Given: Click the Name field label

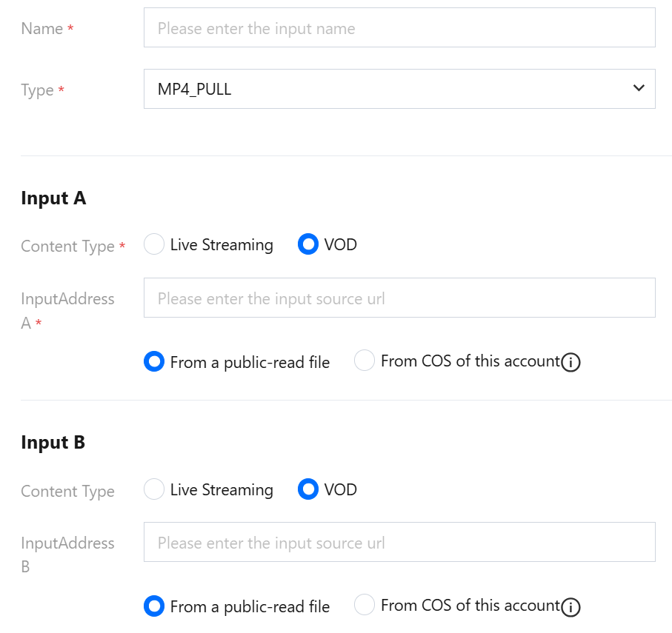Looking at the screenshot, I should (42, 28).
